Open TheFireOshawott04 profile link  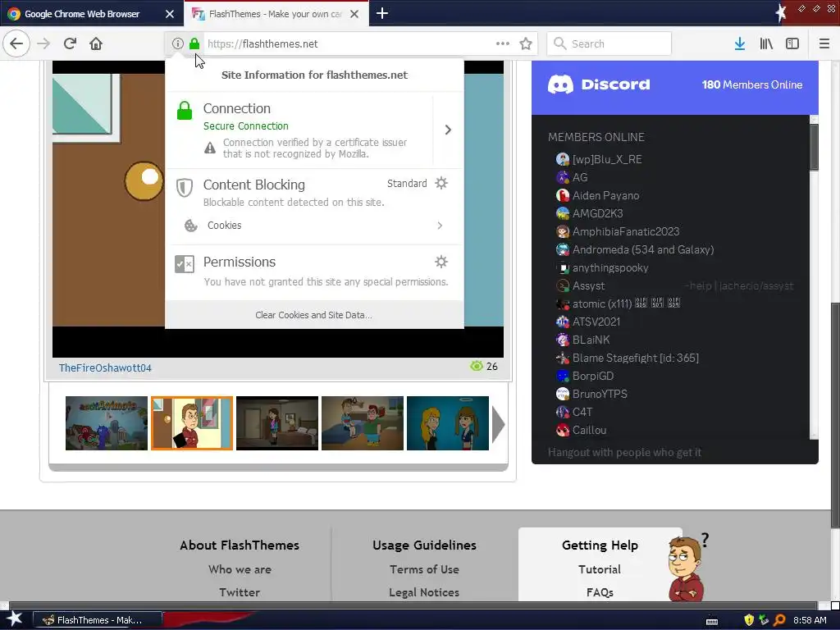pos(105,368)
